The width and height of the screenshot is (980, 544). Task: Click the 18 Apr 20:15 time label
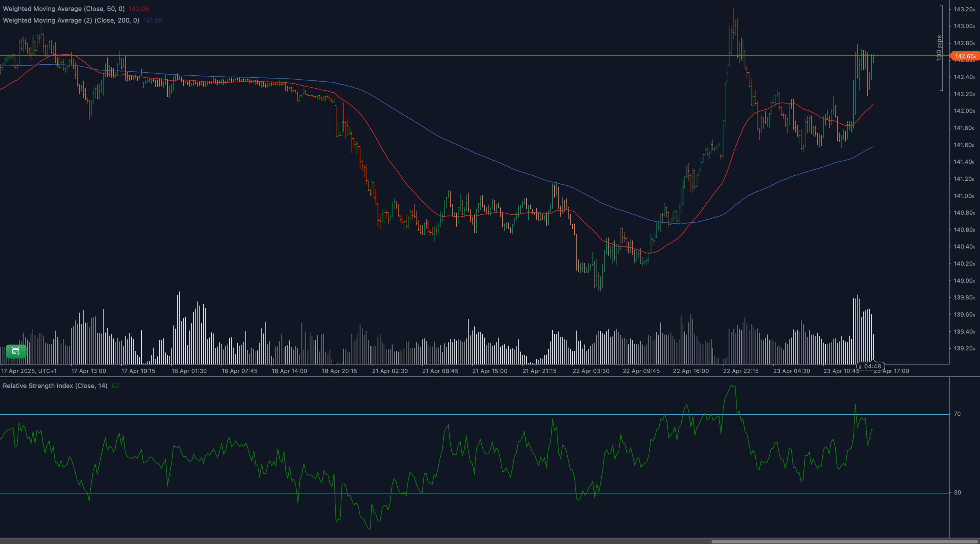[x=340, y=371]
